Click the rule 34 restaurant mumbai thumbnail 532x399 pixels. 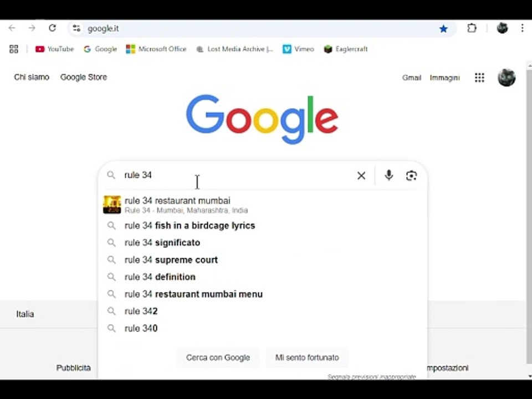tap(112, 204)
